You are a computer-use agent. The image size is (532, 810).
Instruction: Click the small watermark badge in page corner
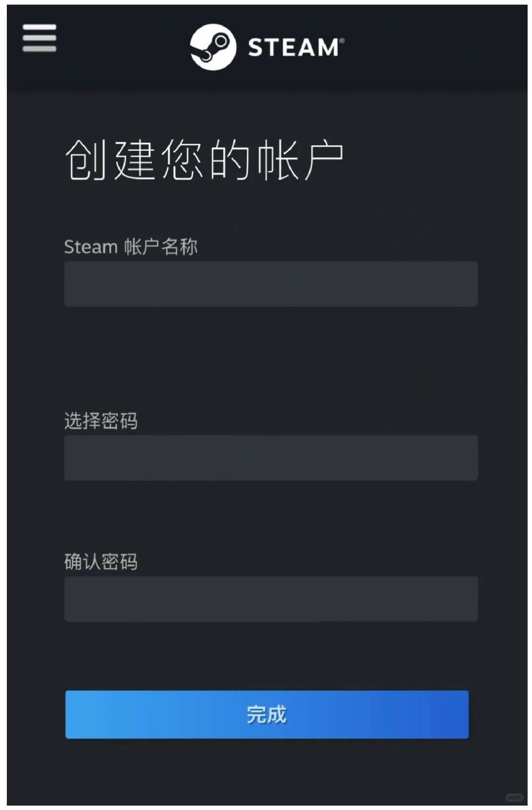coord(514,797)
